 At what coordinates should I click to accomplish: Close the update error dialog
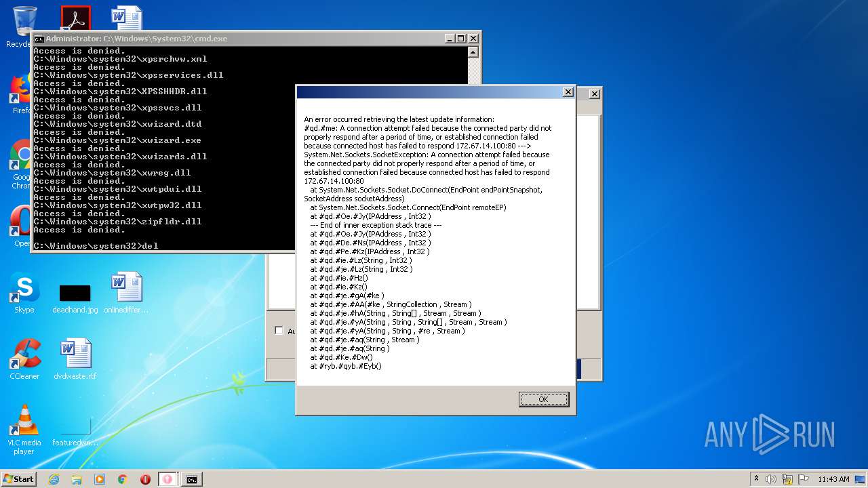pos(568,92)
